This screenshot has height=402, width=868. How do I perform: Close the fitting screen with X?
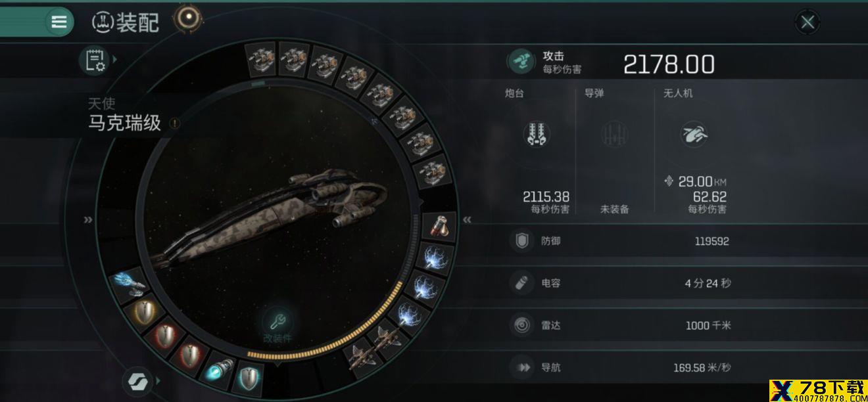point(808,22)
